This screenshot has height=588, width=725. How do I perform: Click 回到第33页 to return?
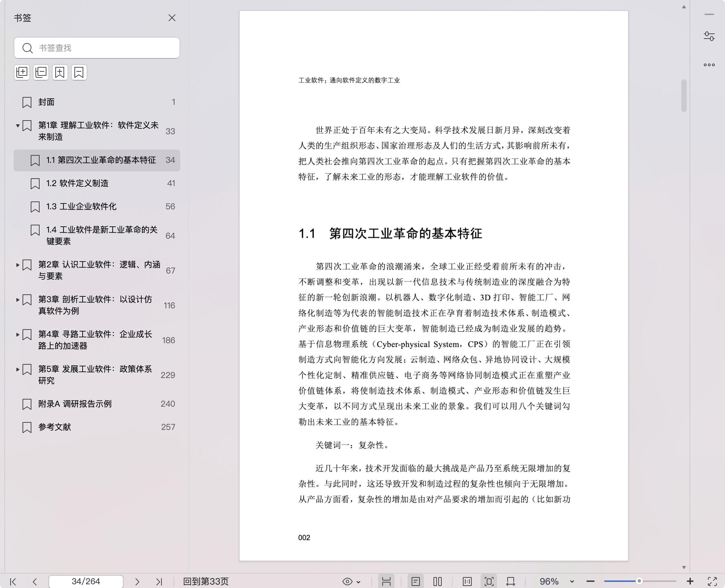click(206, 582)
